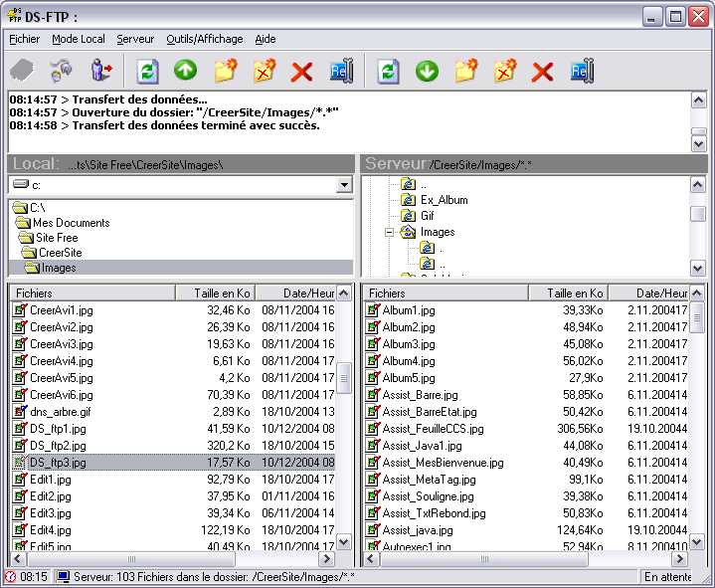Click the green upload arrow icon
This screenshot has height=588, width=715.
pyautogui.click(x=186, y=71)
